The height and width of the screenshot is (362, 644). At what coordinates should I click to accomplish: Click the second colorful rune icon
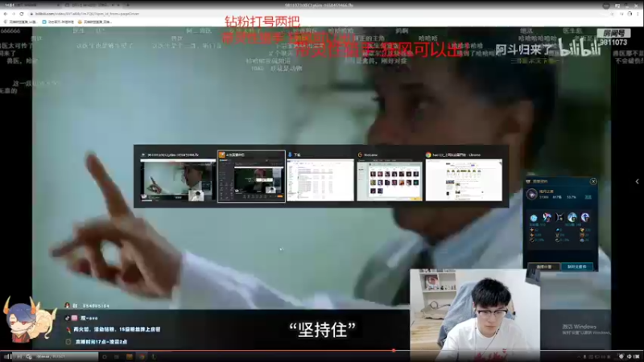[x=547, y=217]
